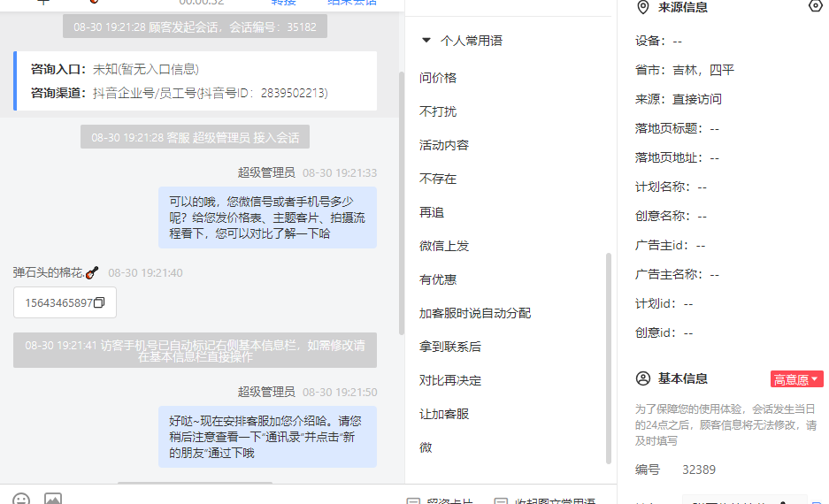Select the 活动内容 quick phrase
The image size is (829, 504).
(444, 145)
